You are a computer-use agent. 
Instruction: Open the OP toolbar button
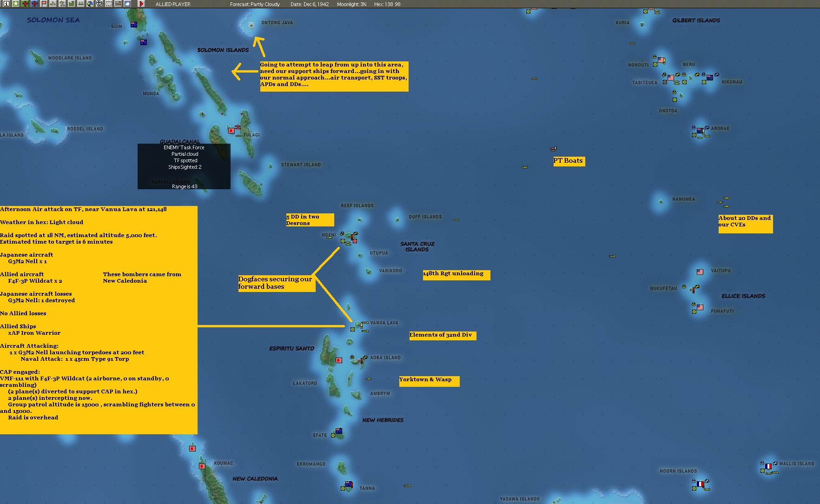[109, 4]
